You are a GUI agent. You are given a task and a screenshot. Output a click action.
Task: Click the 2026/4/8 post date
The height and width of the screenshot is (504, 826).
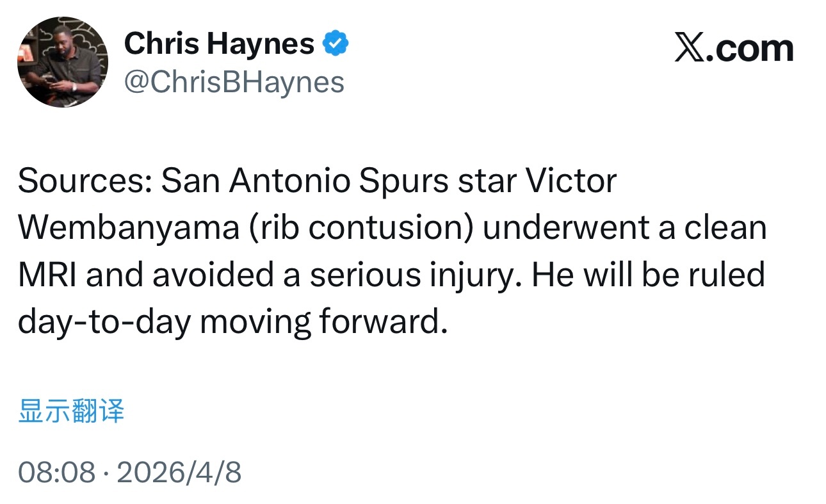click(x=179, y=473)
